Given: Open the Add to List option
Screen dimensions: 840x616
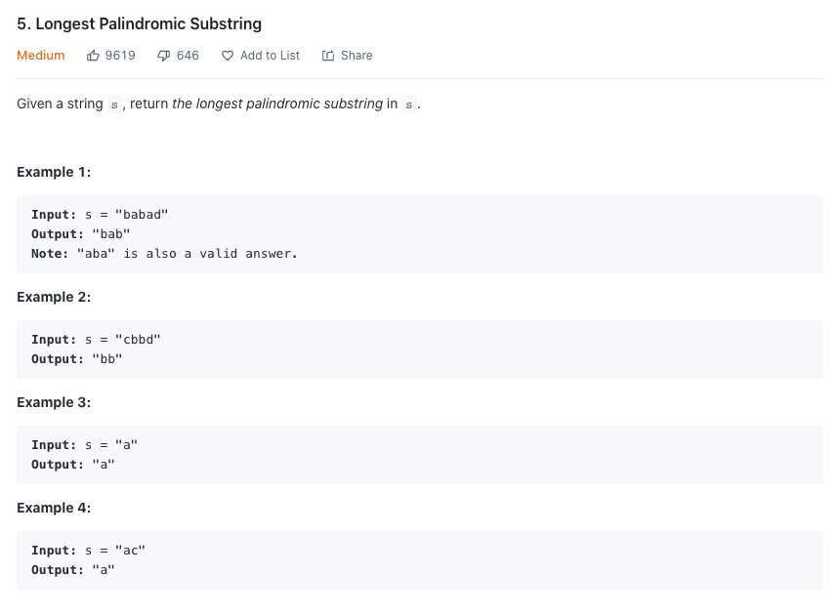Looking at the screenshot, I should click(270, 56).
